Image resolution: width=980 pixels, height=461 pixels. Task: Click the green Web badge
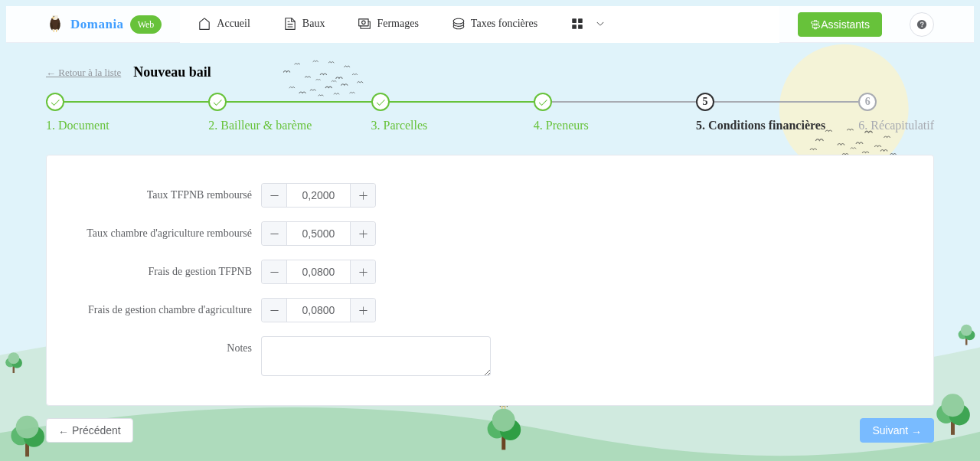[x=145, y=25]
